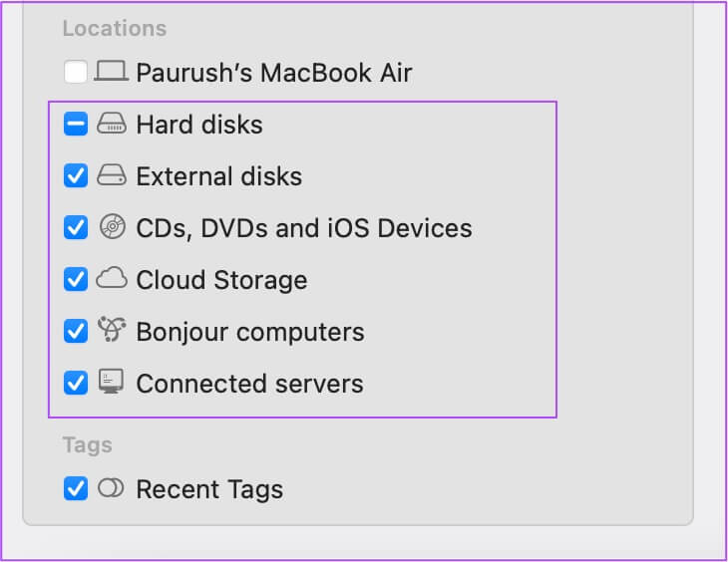This screenshot has height=562, width=728.
Task: Click the Bonjour computers icon
Action: [112, 332]
